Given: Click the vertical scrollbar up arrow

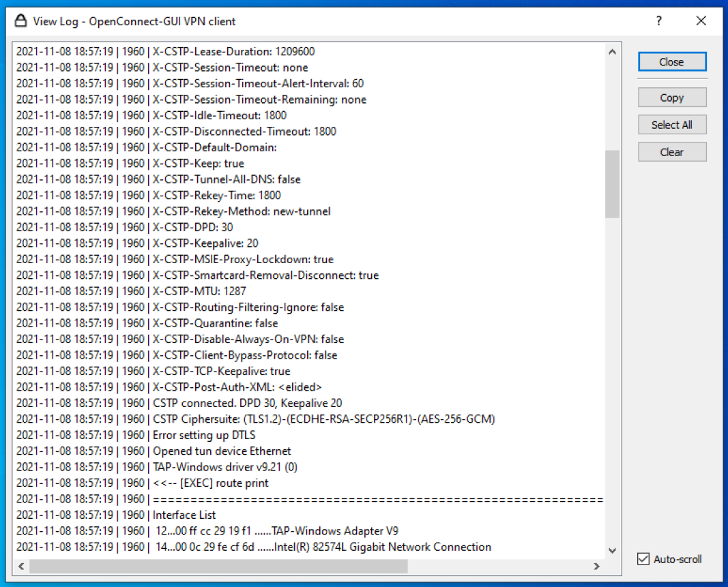Looking at the screenshot, I should [613, 50].
